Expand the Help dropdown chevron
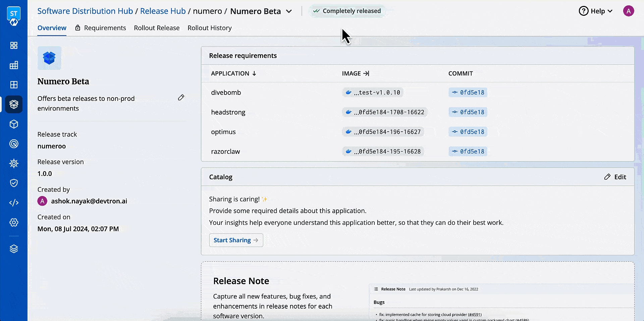The image size is (644, 321). 610,11
